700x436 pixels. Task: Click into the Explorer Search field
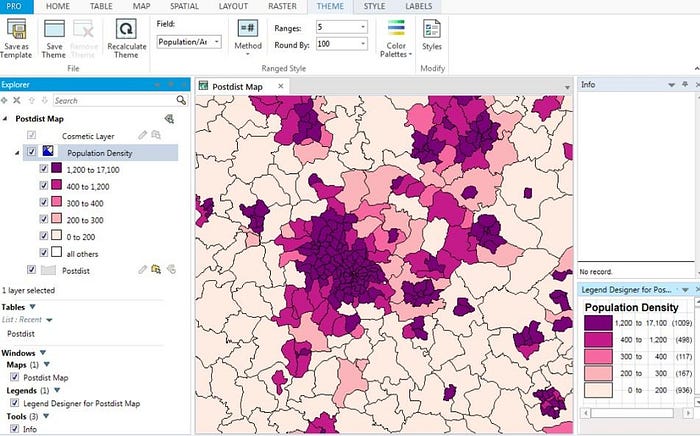click(114, 100)
